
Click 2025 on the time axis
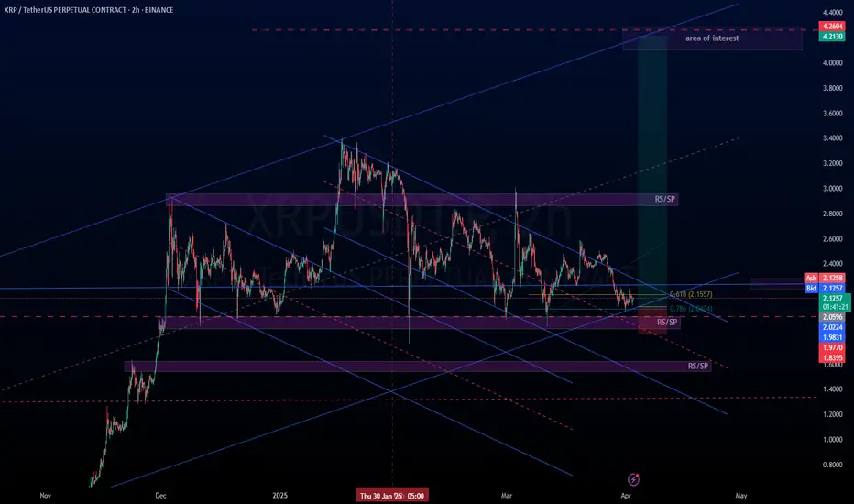coord(280,495)
